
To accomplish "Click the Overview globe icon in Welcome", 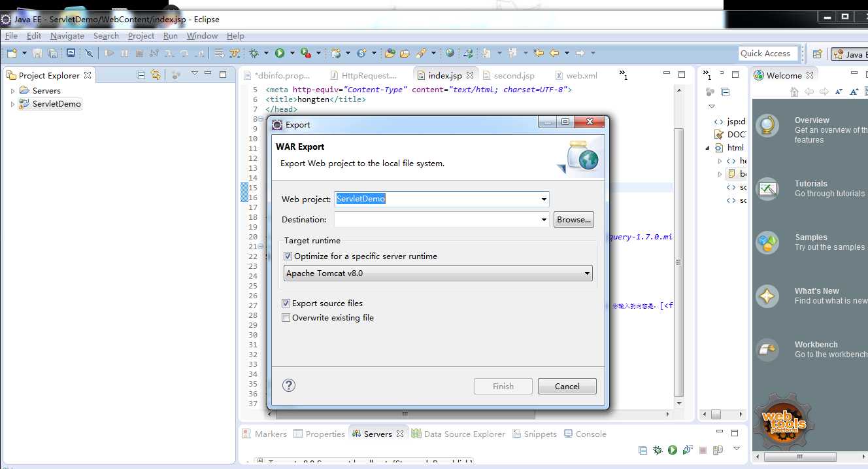I will 767,125.
